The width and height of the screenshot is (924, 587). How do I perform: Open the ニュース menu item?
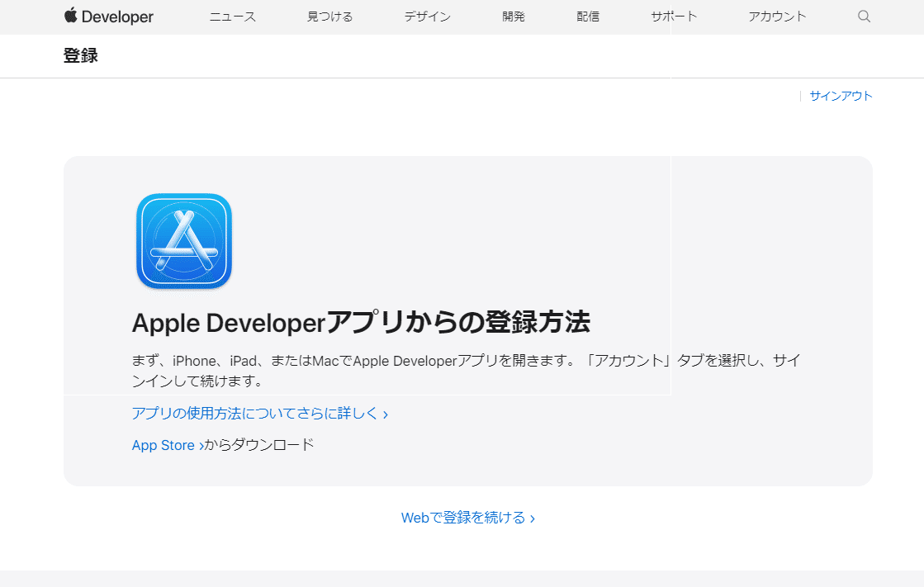tap(233, 17)
